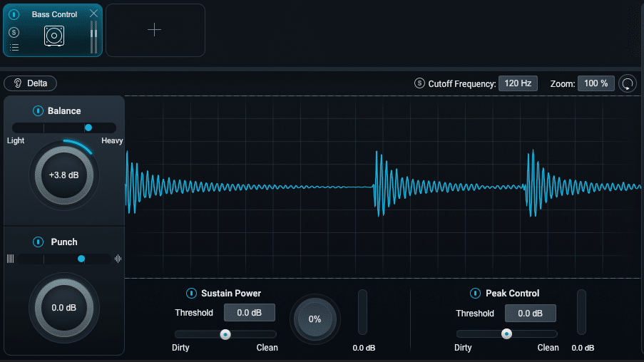The height and width of the screenshot is (362, 644).
Task: Click the Peak Control 0.0 dB meter readout
Action: pyautogui.click(x=583, y=348)
